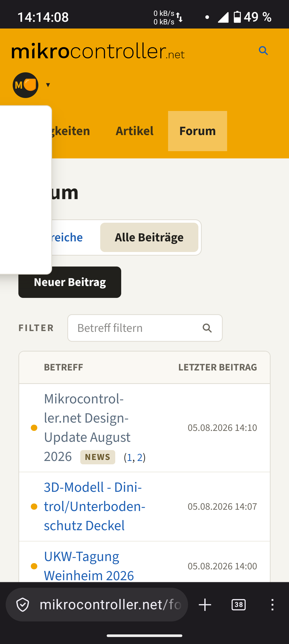Tap the orange M user avatar
The height and width of the screenshot is (644, 289).
(x=25, y=85)
